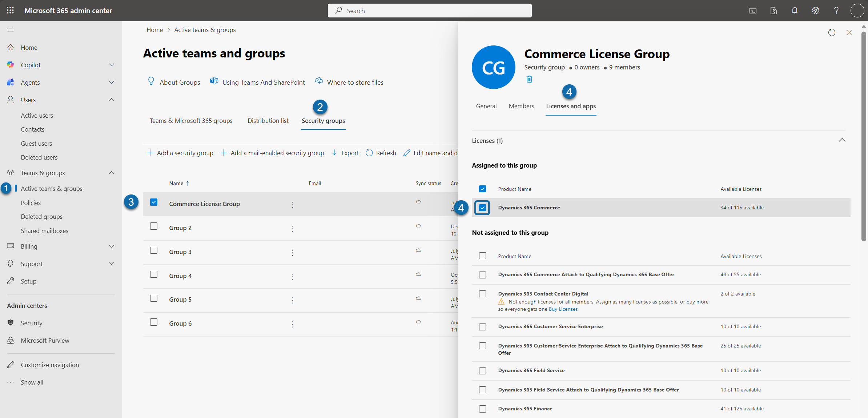868x418 pixels.
Task: Collapse the left navigation hamburger menu
Action: click(11, 30)
